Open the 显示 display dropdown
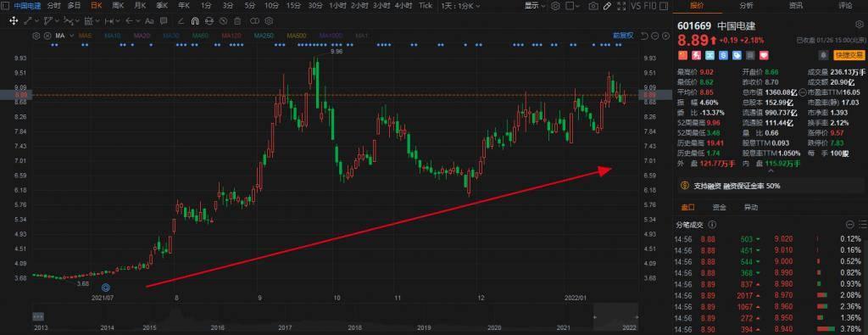The image size is (868, 335). 535,6
